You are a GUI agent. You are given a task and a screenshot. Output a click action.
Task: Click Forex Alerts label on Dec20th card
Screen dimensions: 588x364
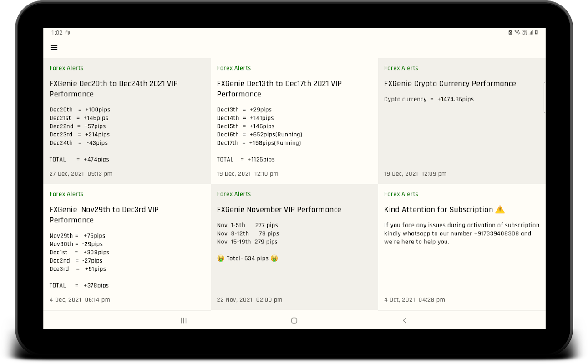66,68
